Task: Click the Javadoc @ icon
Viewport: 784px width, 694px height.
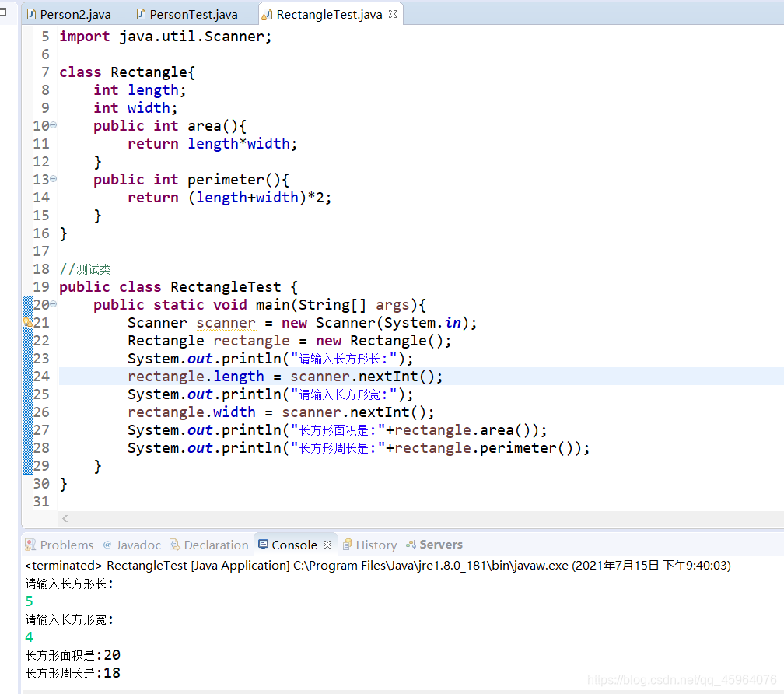Action: tap(107, 545)
